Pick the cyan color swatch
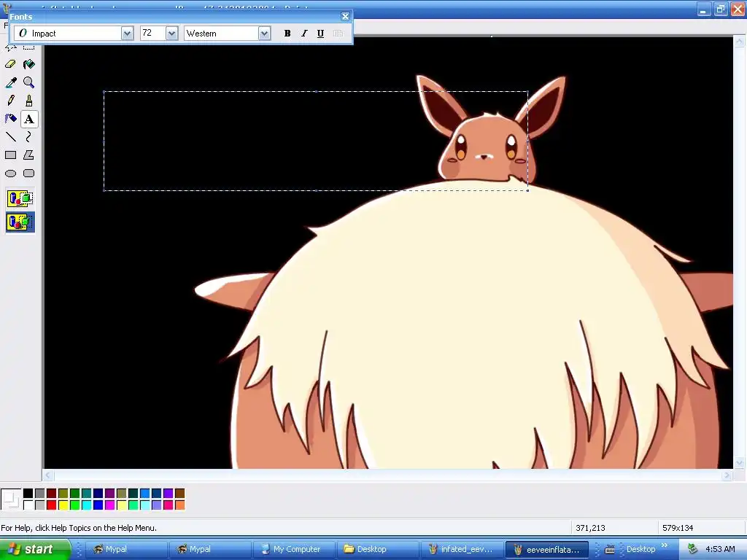The width and height of the screenshot is (747, 560). [x=86, y=505]
